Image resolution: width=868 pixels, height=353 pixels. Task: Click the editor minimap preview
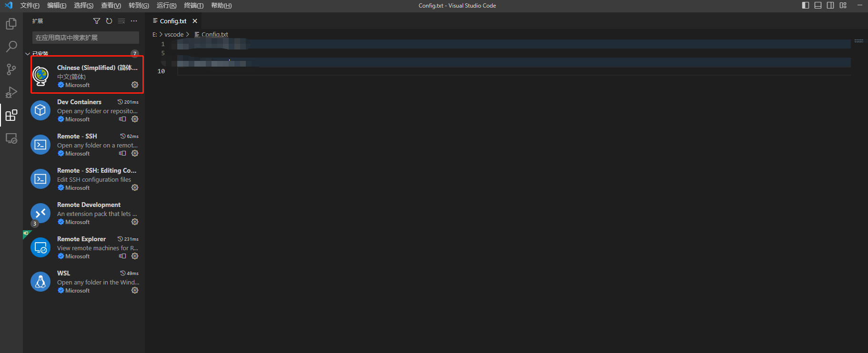(859, 41)
